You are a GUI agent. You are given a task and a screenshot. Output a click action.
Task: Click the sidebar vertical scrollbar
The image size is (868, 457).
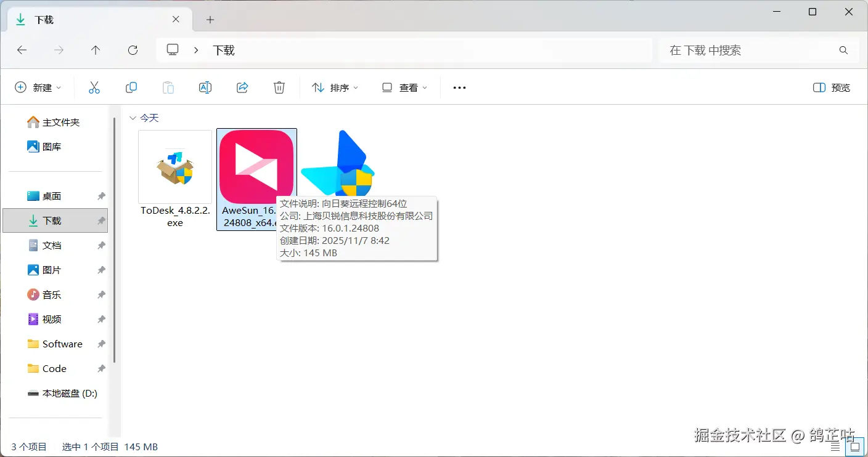click(x=115, y=240)
